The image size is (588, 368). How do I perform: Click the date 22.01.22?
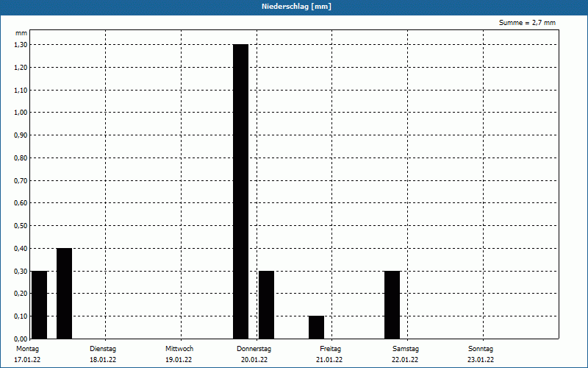click(x=405, y=360)
